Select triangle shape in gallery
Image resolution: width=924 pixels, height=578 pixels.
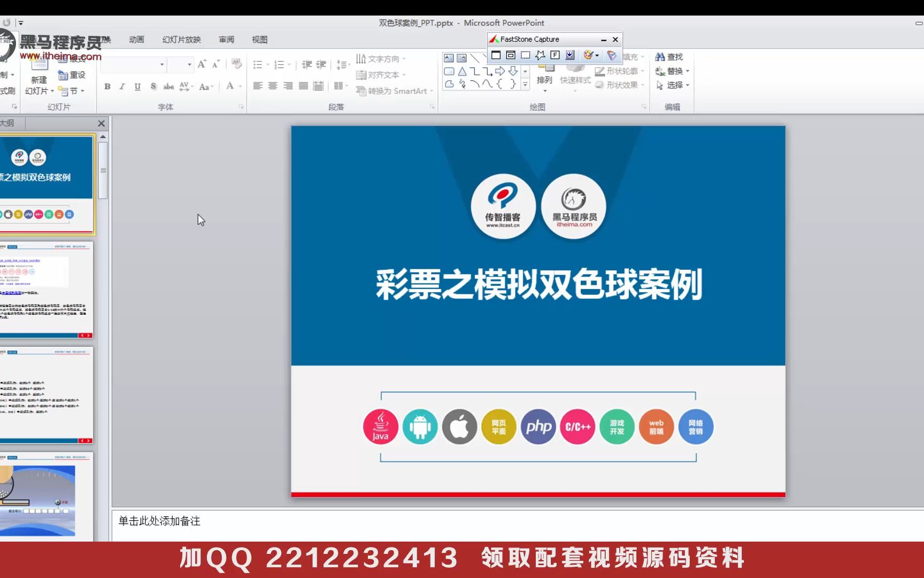(461, 71)
